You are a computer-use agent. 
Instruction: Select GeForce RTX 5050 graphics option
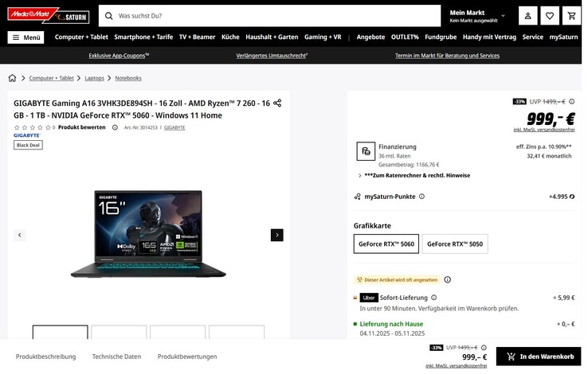click(x=455, y=244)
